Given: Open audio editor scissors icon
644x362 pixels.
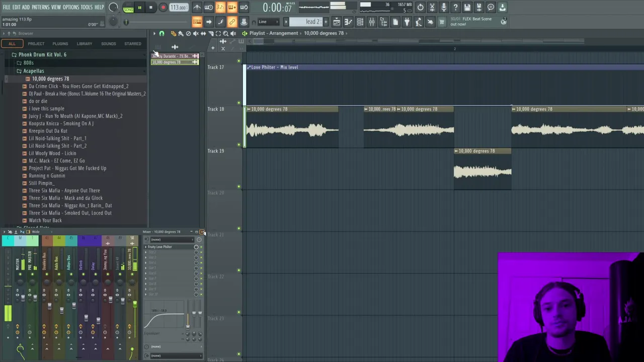Looking at the screenshot, I should [432, 8].
